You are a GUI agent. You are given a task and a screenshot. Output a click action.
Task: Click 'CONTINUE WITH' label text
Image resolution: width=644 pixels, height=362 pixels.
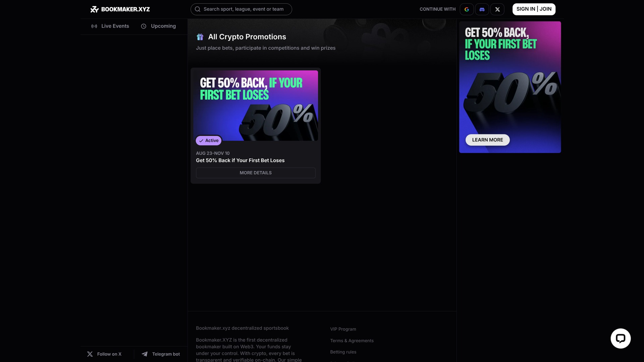[x=438, y=9]
